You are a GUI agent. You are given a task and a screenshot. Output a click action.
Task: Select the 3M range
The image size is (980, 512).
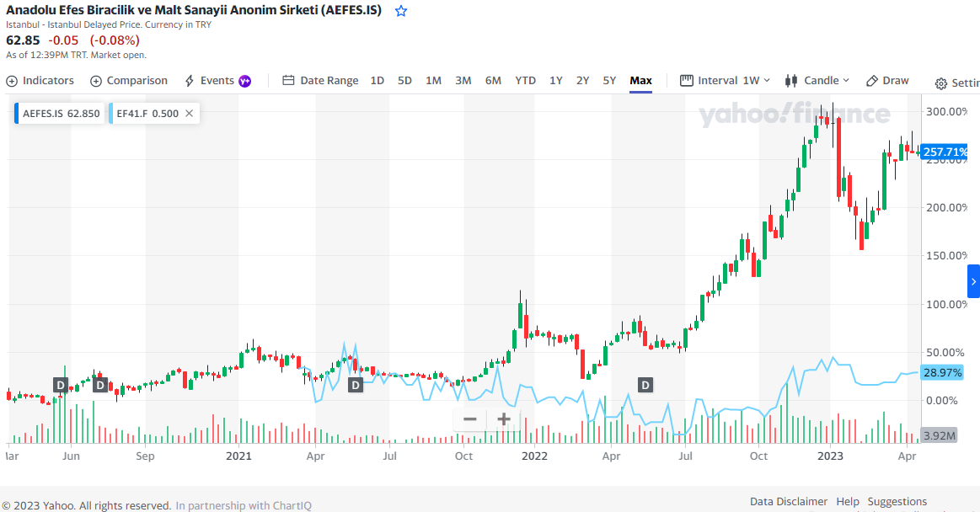pos(463,81)
